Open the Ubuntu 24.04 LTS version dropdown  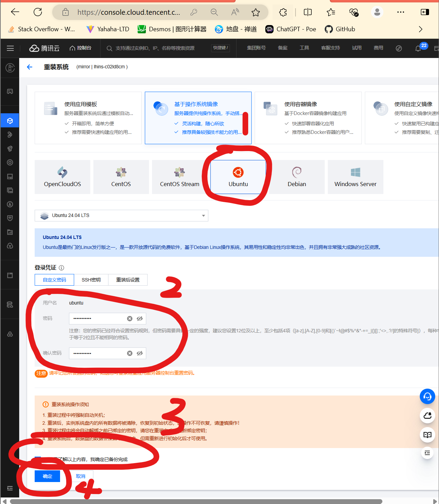click(122, 216)
